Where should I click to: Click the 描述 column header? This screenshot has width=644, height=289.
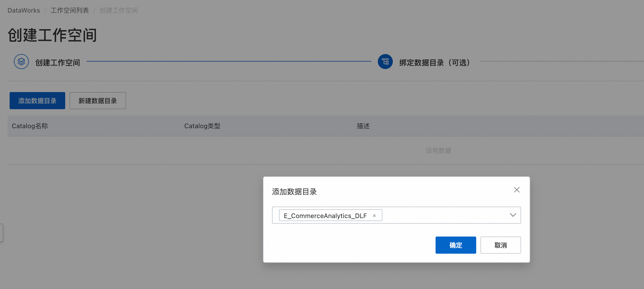(363, 126)
